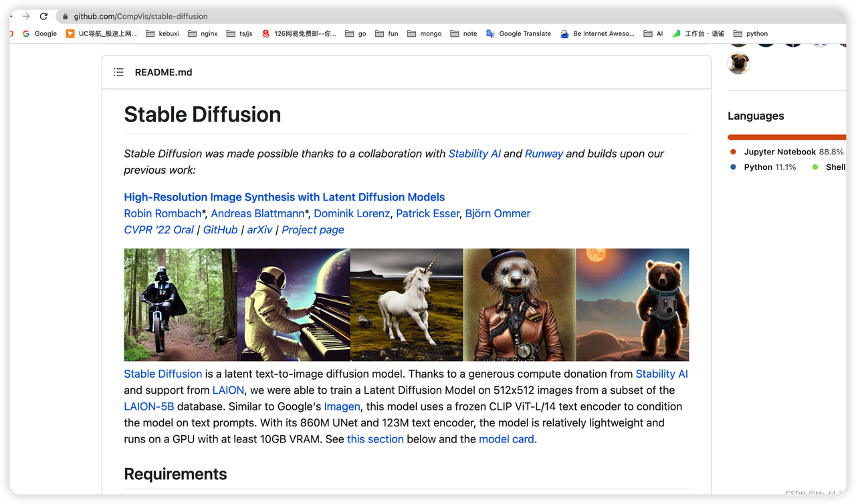Open Dominik Lorenz author link
The image size is (856, 504).
[352, 213]
